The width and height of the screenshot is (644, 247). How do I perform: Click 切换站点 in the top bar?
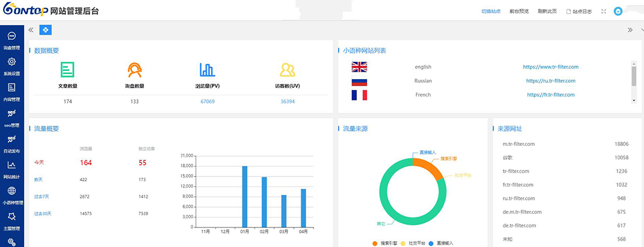coord(491,11)
